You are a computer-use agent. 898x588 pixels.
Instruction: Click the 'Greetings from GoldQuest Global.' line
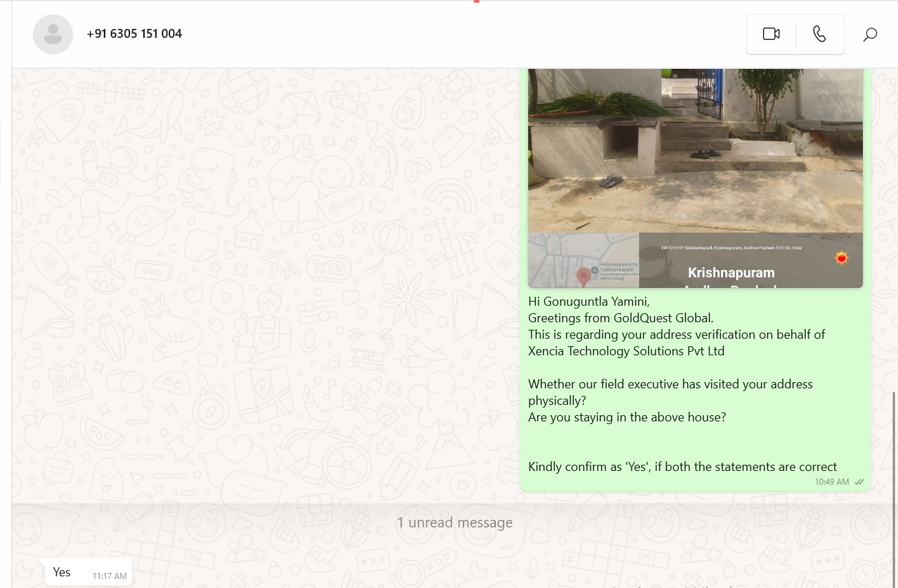pyautogui.click(x=620, y=317)
